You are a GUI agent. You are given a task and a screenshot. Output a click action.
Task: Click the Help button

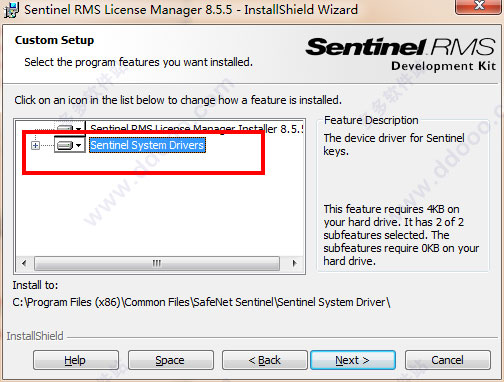(76, 360)
